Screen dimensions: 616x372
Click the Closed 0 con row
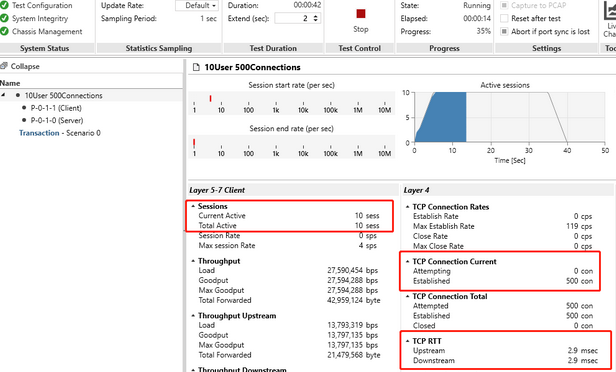tap(503, 326)
